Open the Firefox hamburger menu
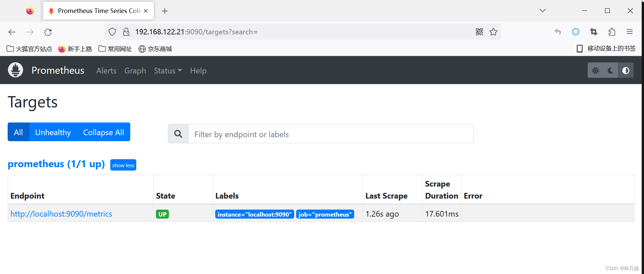This screenshot has height=274, width=644. click(x=630, y=32)
